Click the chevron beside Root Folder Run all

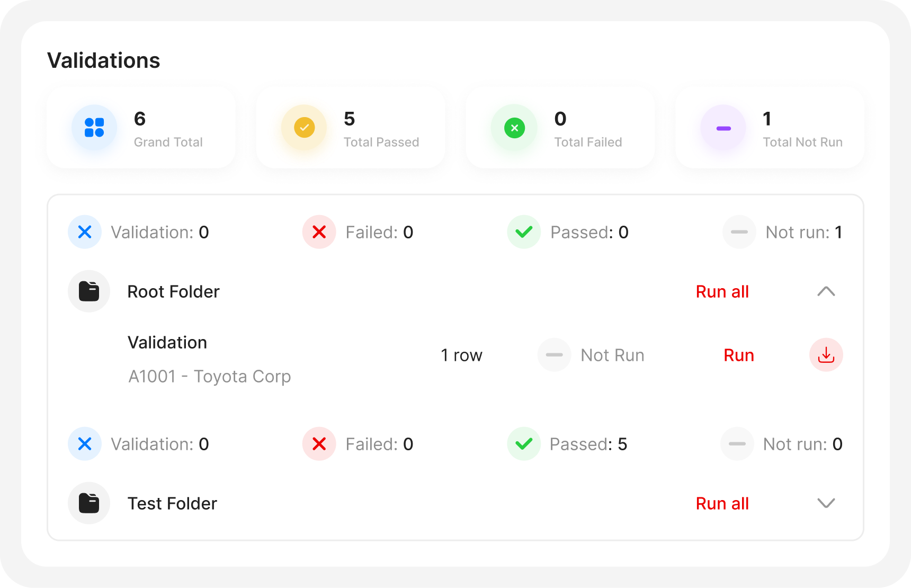[x=826, y=291]
